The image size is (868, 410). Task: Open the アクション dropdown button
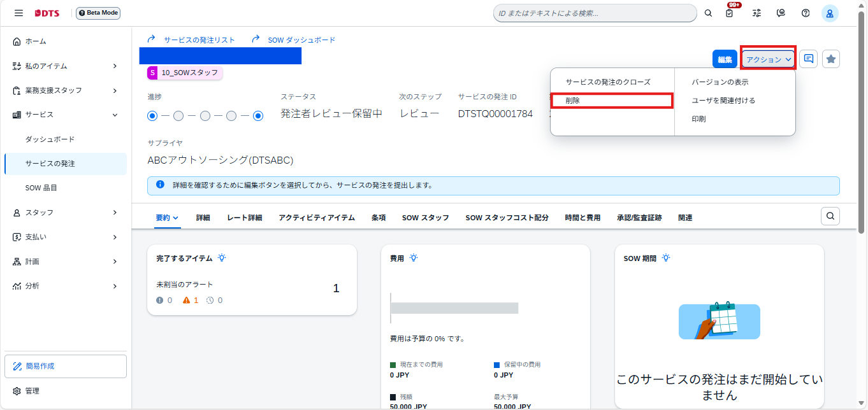pos(769,59)
